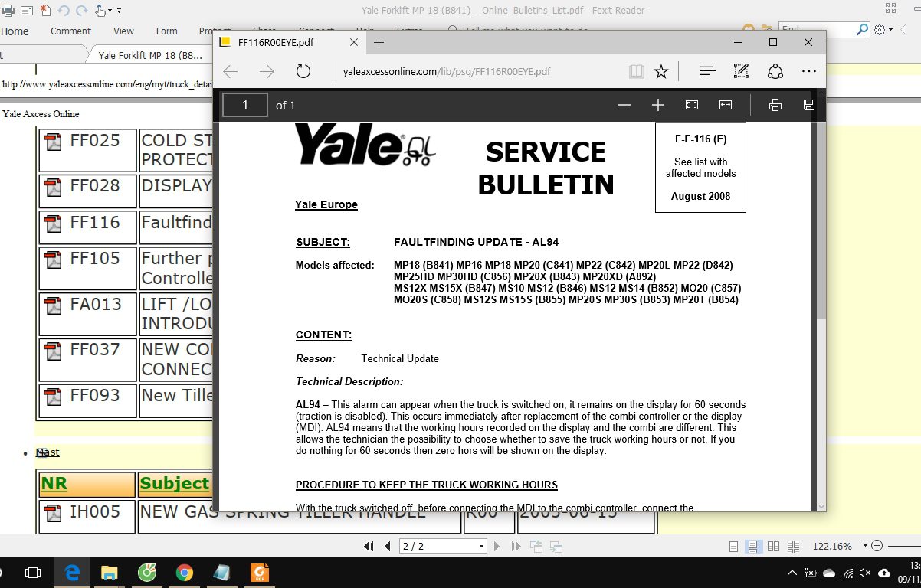921x588 pixels.
Task: Switch to facing pages layout in Foxit
Action: [772, 546]
